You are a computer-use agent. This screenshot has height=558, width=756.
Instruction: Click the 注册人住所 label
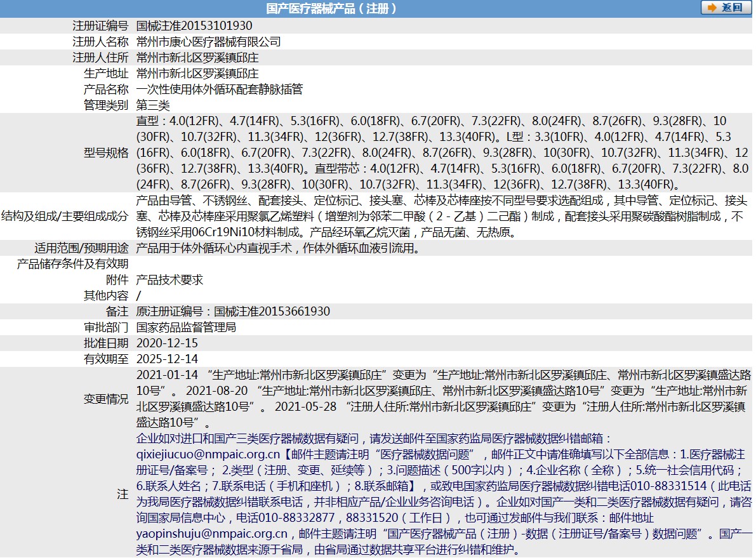(x=100, y=57)
